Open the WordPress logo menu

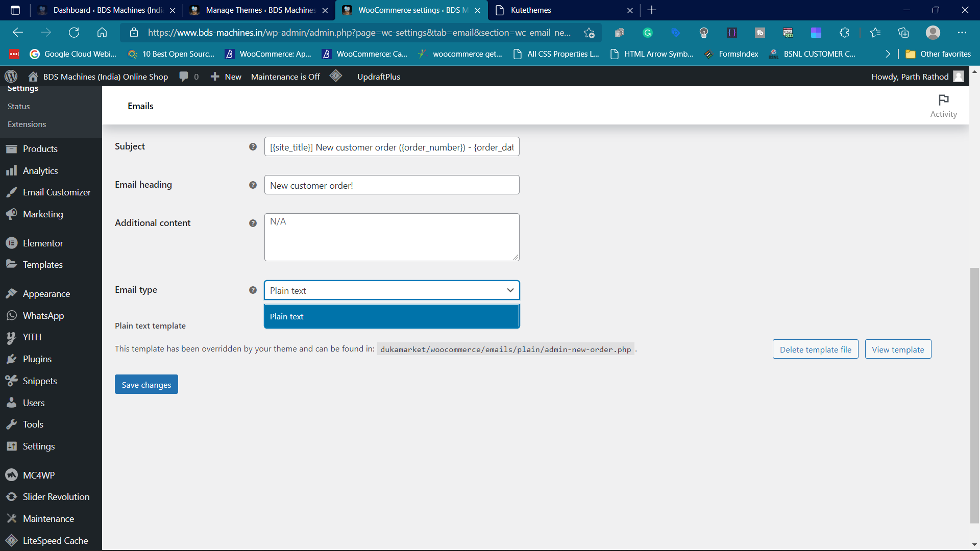11,77
